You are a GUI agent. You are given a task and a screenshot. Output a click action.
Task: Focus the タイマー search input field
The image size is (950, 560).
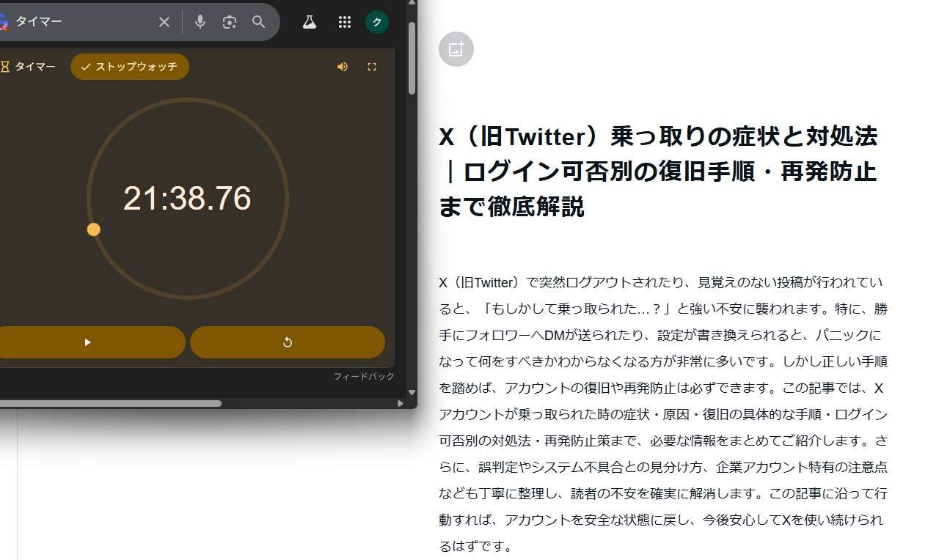pos(81,22)
